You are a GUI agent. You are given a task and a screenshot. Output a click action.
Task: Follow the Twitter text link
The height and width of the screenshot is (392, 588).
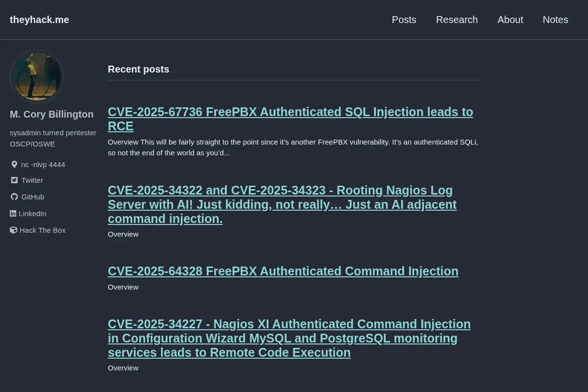pyautogui.click(x=32, y=180)
